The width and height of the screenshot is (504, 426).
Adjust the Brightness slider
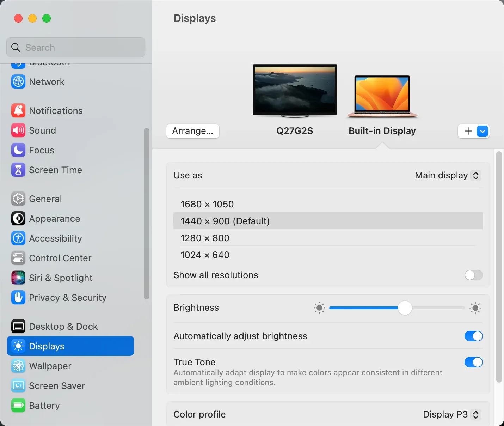(x=397, y=308)
